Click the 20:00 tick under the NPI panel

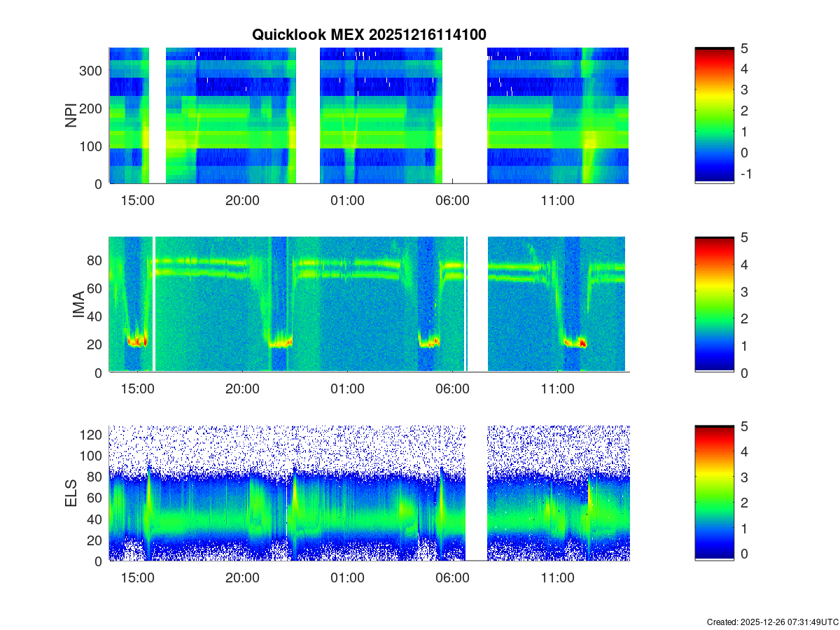pyautogui.click(x=242, y=200)
